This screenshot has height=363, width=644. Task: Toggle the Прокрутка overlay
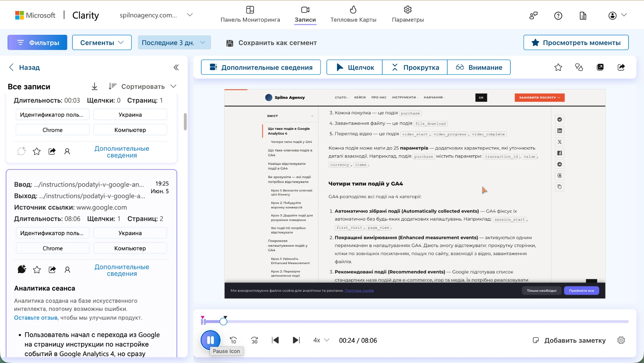pos(415,67)
